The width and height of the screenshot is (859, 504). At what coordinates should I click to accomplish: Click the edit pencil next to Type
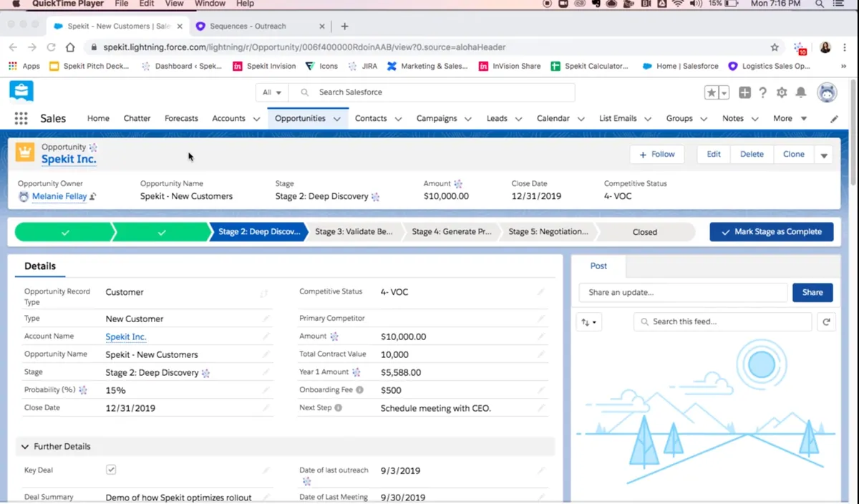pyautogui.click(x=266, y=319)
